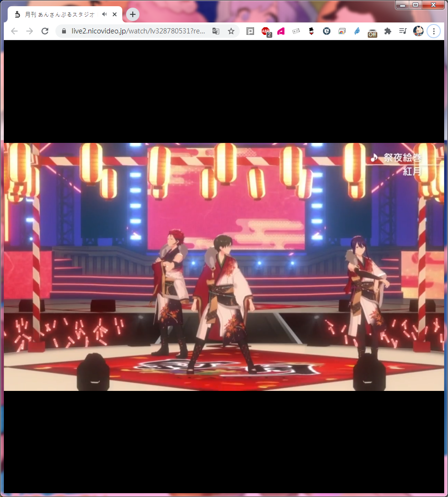Screen dimensions: 448x497
Task: Go forward to the next page
Action: [30, 31]
